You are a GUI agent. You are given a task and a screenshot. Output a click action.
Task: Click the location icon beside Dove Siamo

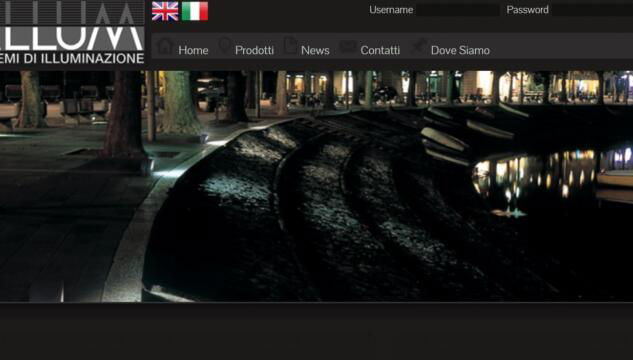[419, 46]
